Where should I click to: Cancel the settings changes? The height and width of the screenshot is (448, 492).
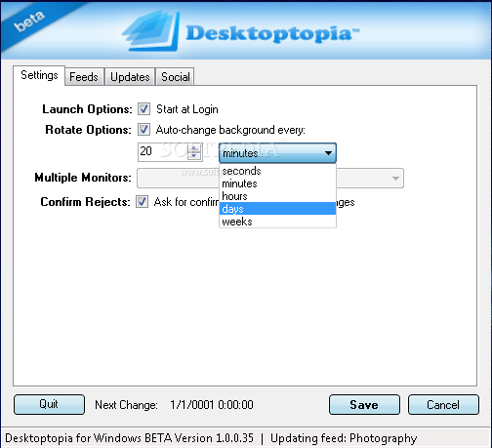coord(443,404)
